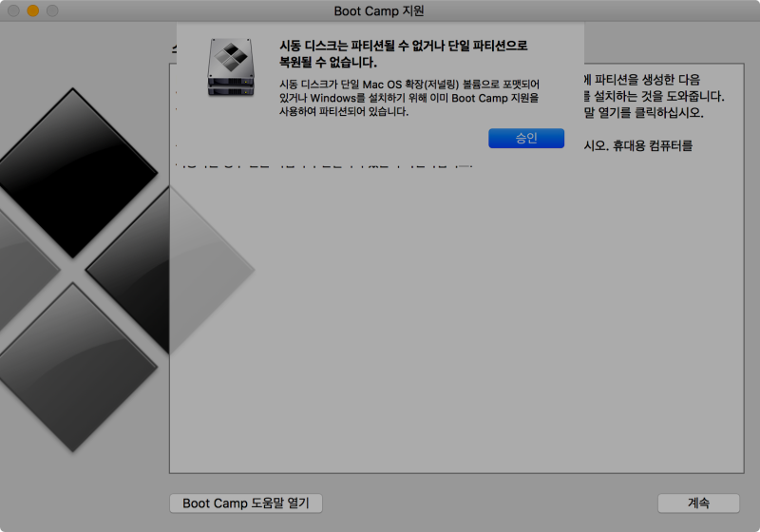
Task: Click the 계속 continue button
Action: [x=698, y=503]
